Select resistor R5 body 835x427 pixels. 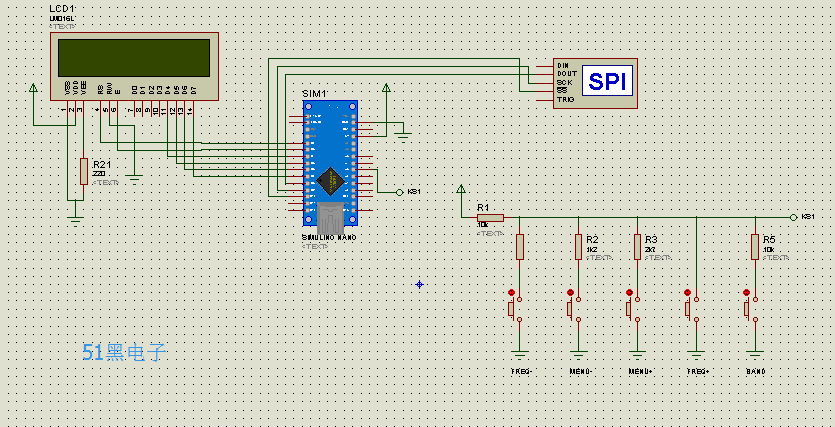tap(755, 247)
